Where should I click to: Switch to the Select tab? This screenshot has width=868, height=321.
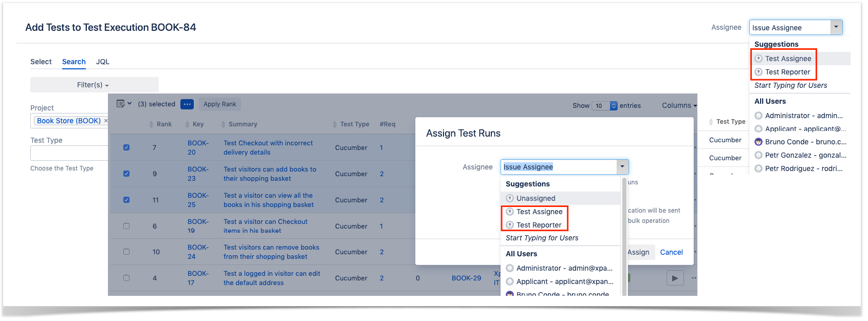coord(41,62)
